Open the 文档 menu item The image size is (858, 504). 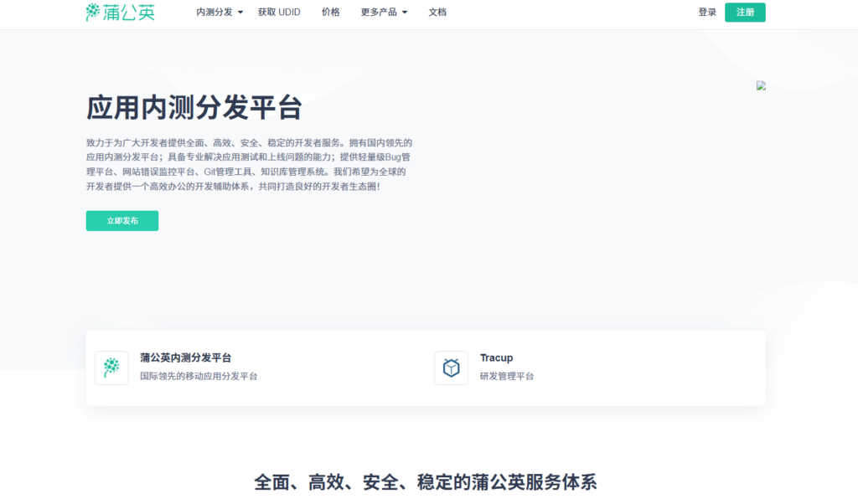[x=437, y=12]
